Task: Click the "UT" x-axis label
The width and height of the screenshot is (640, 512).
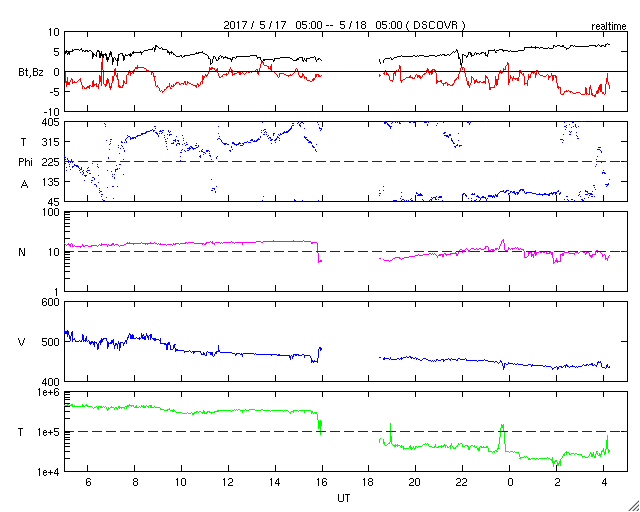Action: pos(344,498)
